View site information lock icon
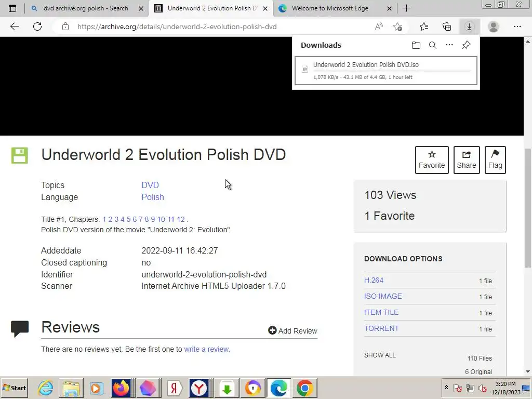The height and width of the screenshot is (399, 532). click(x=65, y=26)
